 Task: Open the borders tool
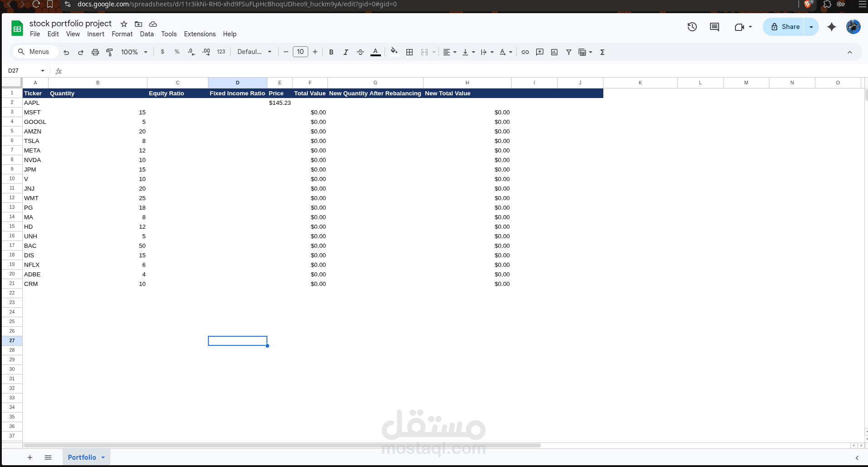(x=409, y=52)
